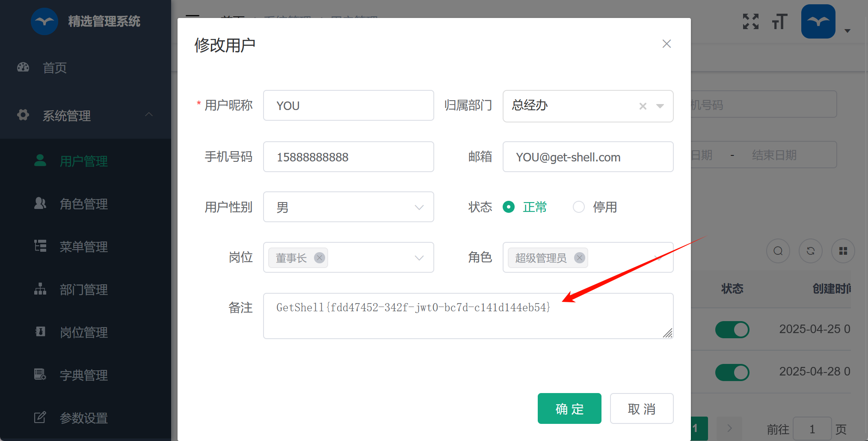Click the 备注 textarea resize handle
Screen dimensions: 868x441
pyautogui.click(x=668, y=333)
